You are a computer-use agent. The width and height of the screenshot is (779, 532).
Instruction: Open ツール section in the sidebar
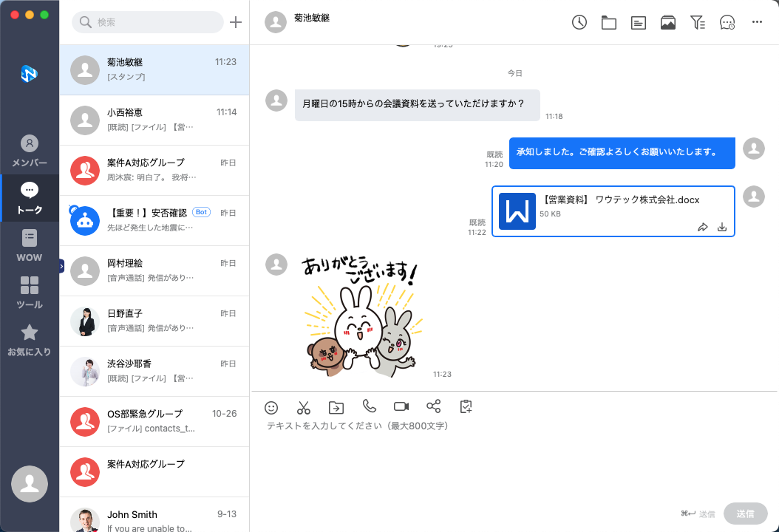30,293
